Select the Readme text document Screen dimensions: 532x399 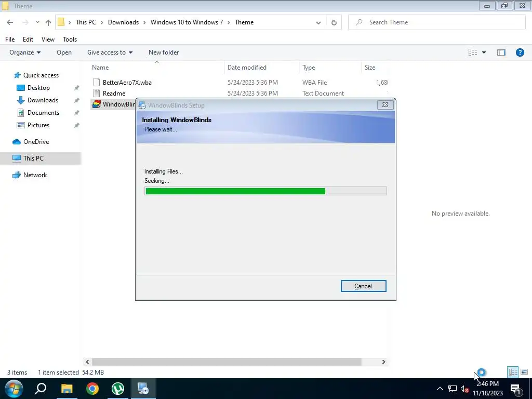click(x=114, y=94)
